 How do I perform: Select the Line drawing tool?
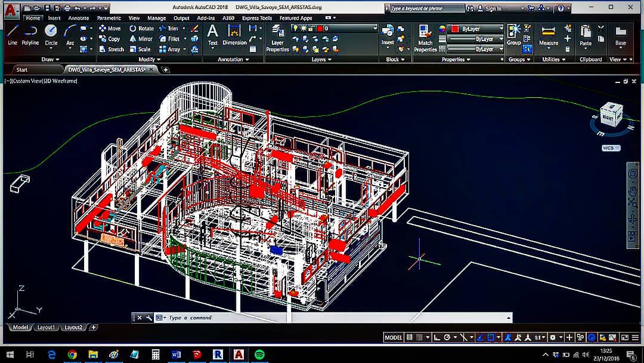point(13,35)
